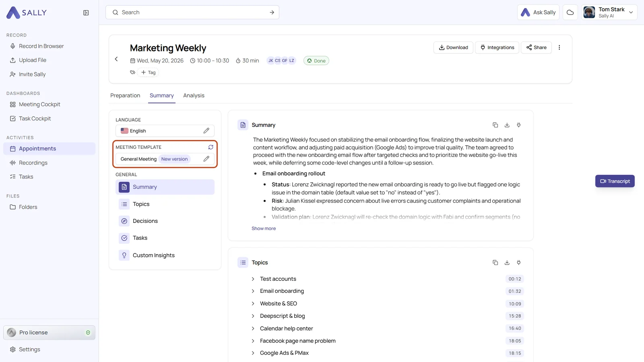This screenshot has height=362, width=644.
Task: Open the Tom Stark account dropdown
Action: [x=609, y=12]
